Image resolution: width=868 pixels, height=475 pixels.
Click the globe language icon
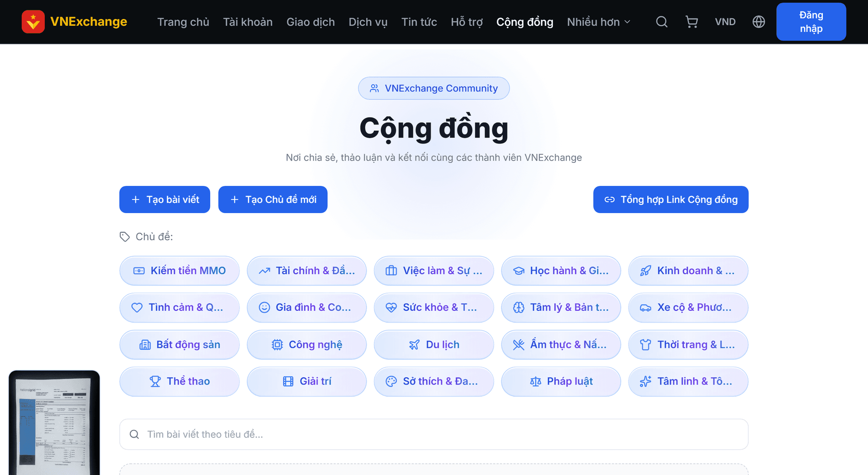759,22
